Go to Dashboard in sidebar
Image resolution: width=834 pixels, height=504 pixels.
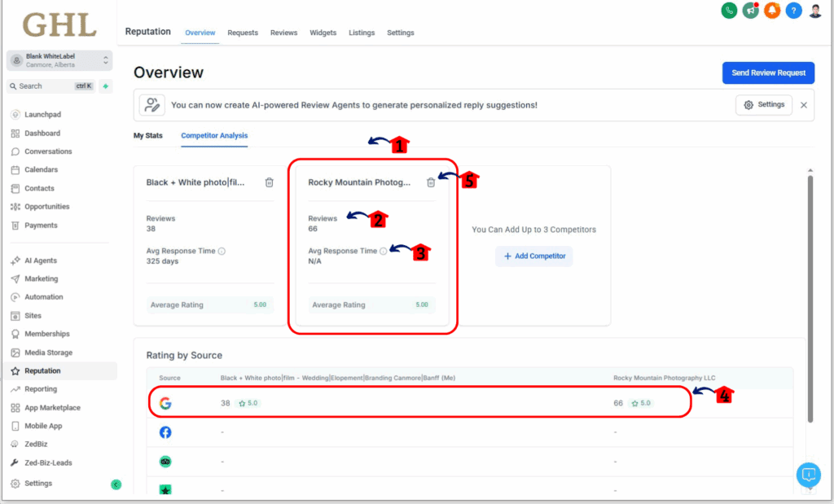click(42, 133)
